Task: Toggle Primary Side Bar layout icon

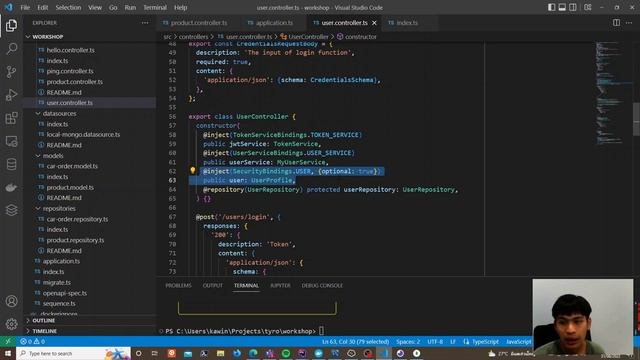Action: point(551,7)
